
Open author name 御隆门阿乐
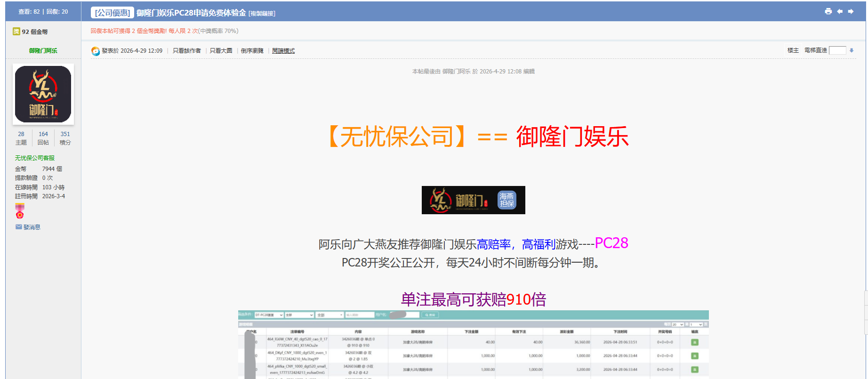[43, 50]
